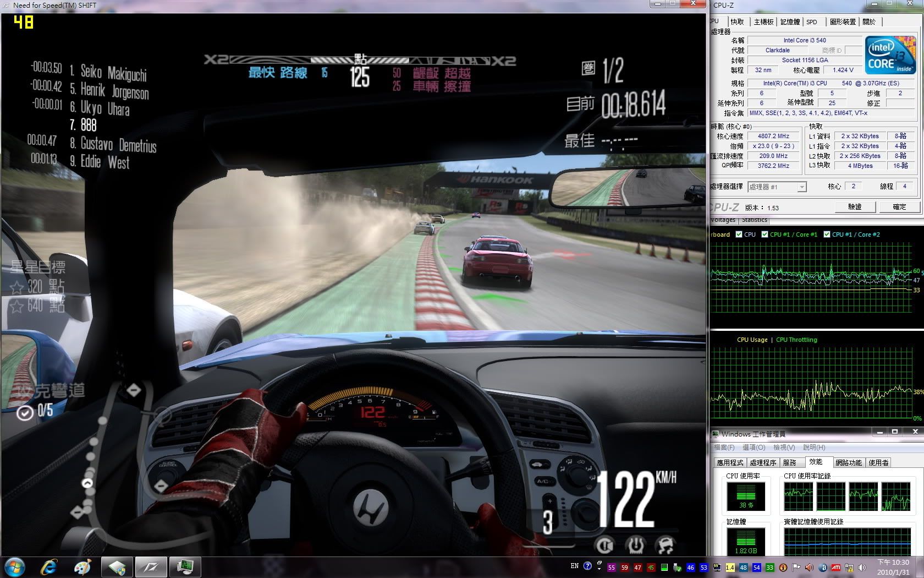
Task: Click the yellow 1.4 voltage tray icon
Action: (x=730, y=568)
